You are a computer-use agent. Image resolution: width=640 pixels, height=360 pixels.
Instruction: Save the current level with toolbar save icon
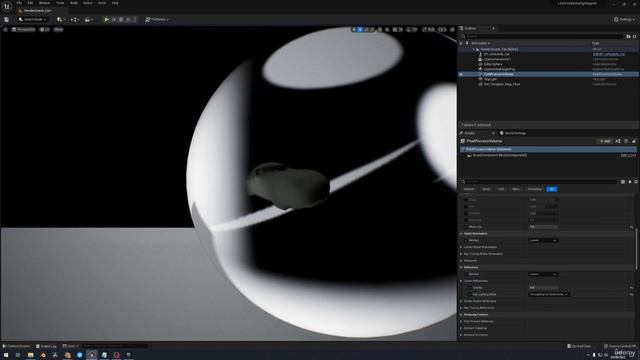(x=7, y=20)
